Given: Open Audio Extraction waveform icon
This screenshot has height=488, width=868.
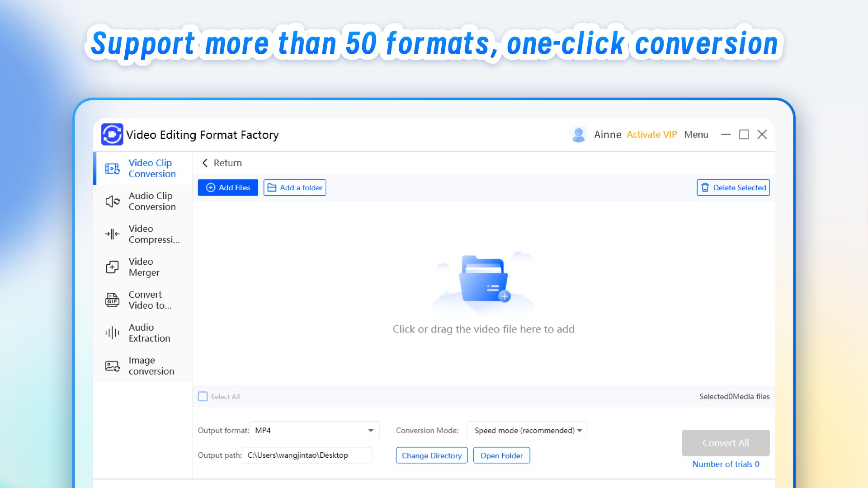Looking at the screenshot, I should coord(112,333).
